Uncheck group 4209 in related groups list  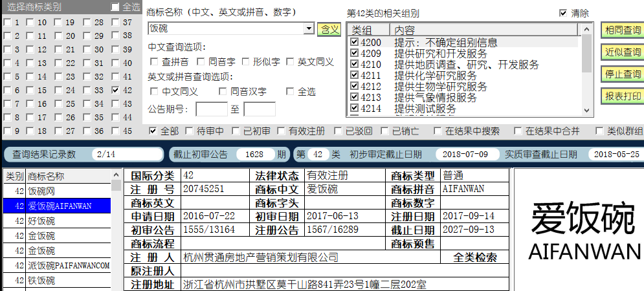click(354, 54)
